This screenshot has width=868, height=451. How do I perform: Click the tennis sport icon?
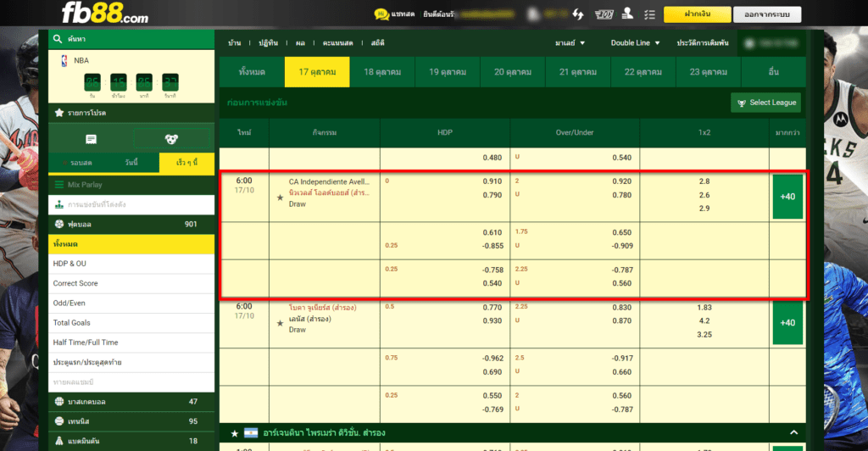(x=59, y=421)
